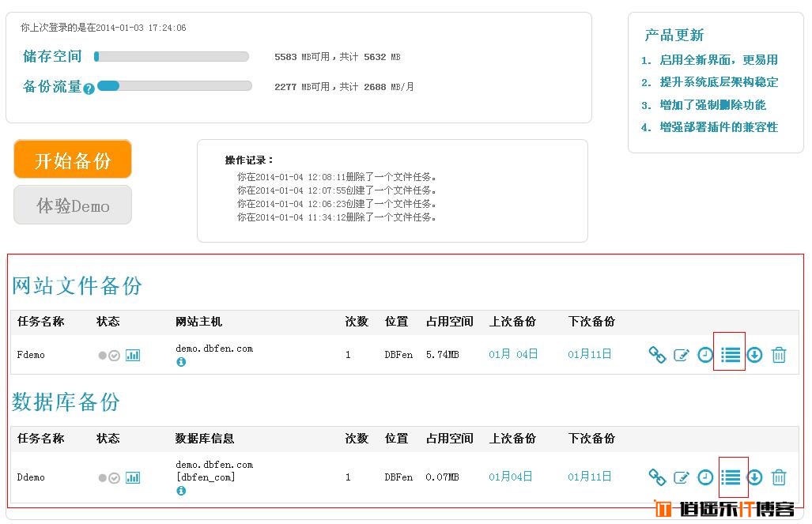The width and height of the screenshot is (812, 524).
Task: Click the link icon in Fdemo row
Action: pos(657,355)
